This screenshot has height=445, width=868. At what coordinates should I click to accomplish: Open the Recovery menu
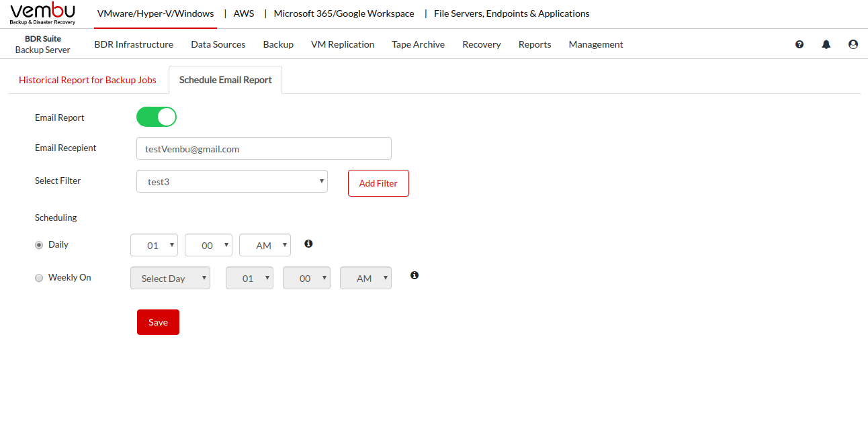point(482,44)
